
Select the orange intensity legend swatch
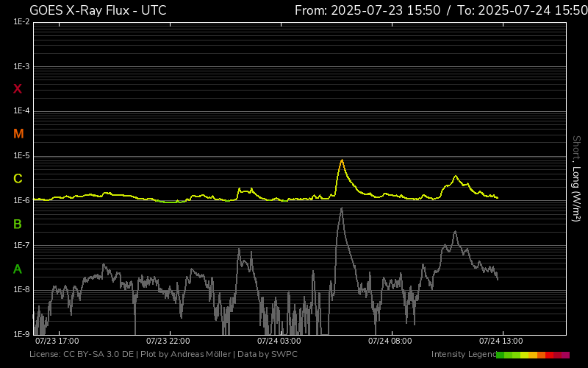tap(542, 355)
